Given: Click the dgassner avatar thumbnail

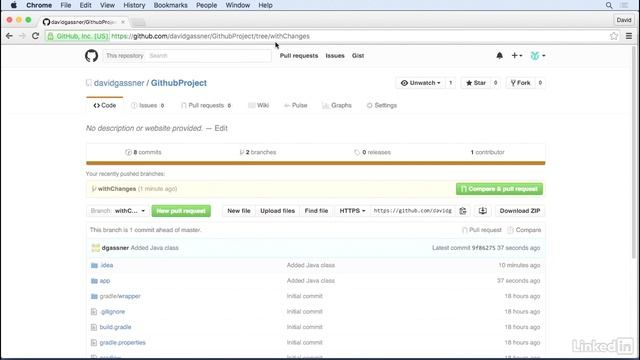Looking at the screenshot, I should [x=96, y=248].
